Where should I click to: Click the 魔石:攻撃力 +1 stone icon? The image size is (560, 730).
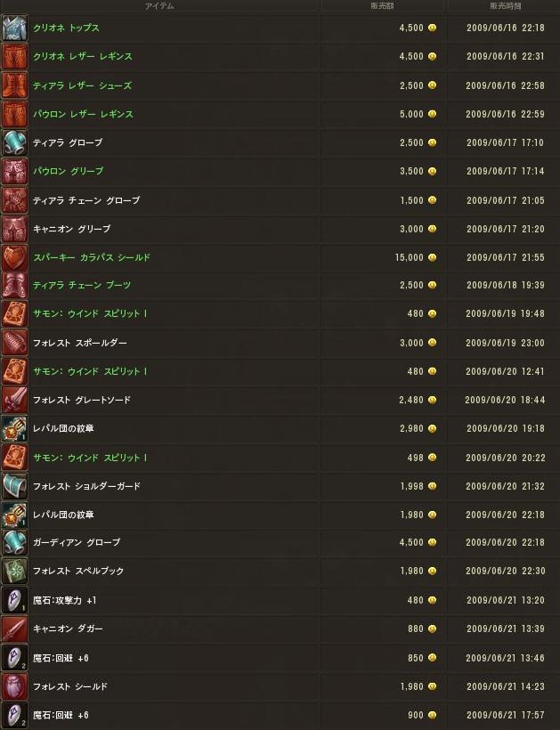(14, 600)
